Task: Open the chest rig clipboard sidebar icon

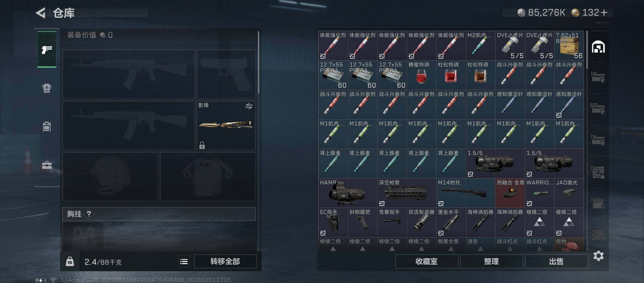Action: click(47, 127)
